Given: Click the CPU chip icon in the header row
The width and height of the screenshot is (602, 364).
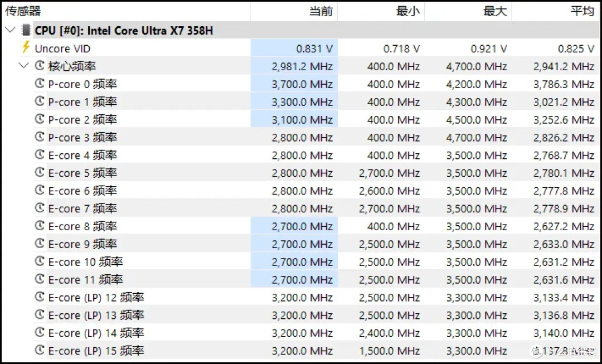Looking at the screenshot, I should [26, 30].
